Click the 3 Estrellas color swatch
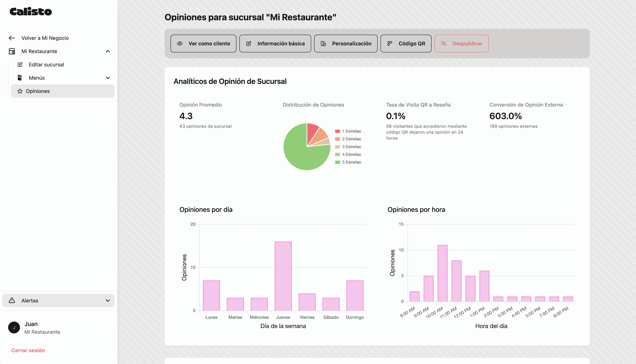 (338, 147)
